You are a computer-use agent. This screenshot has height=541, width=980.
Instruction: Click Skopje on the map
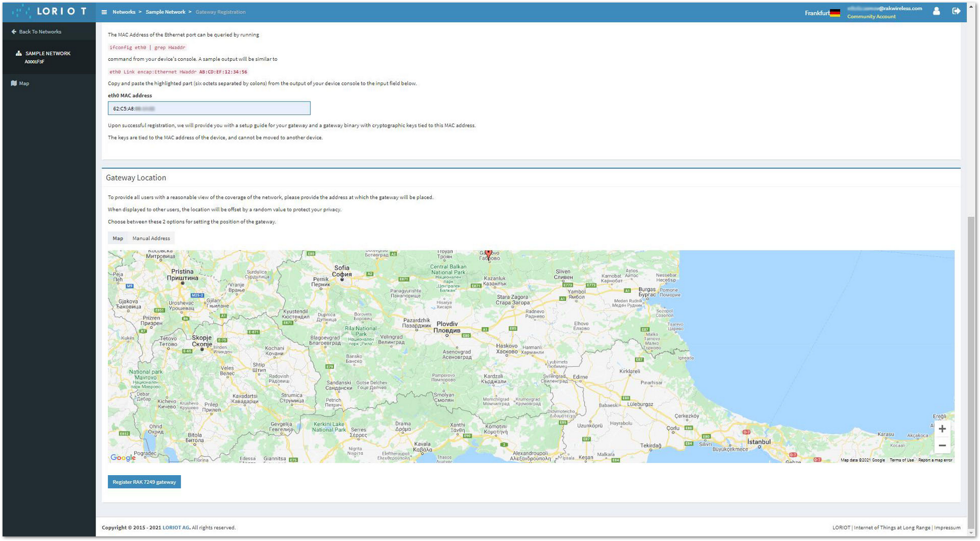[202, 341]
